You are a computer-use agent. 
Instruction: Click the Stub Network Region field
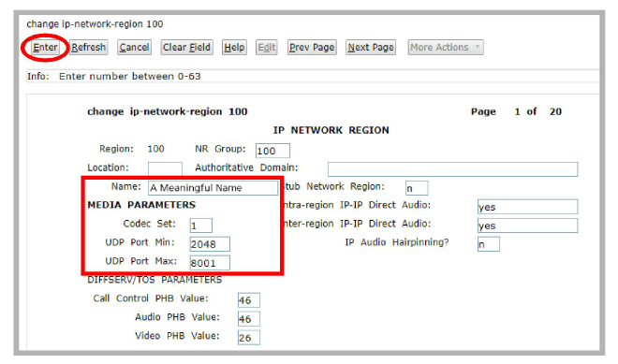[417, 188]
